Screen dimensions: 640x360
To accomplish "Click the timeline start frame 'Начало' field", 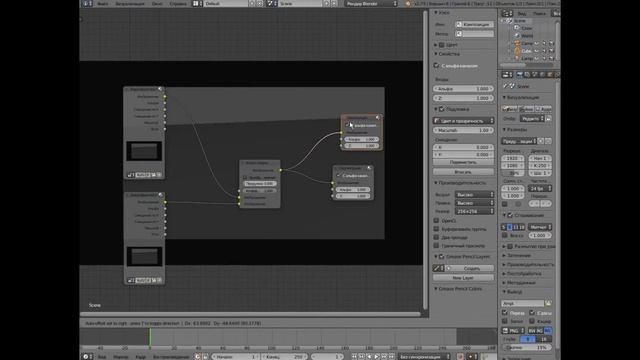I will click(x=236, y=356).
